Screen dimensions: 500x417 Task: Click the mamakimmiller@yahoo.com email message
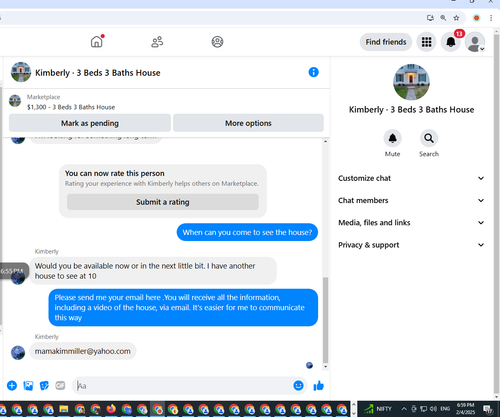83,351
